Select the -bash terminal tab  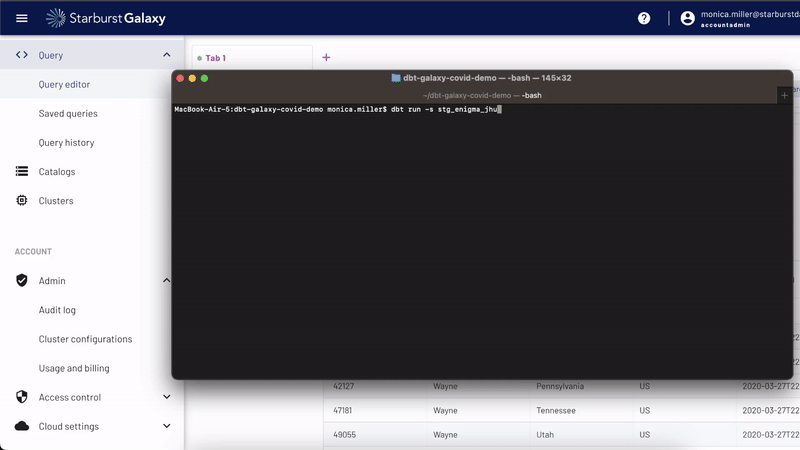[x=482, y=95]
